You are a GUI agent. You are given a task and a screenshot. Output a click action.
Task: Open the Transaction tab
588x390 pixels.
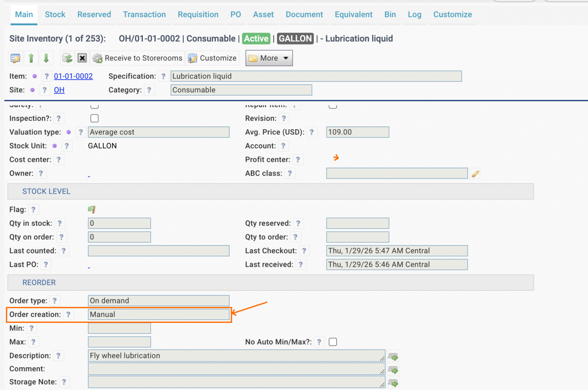click(x=144, y=15)
